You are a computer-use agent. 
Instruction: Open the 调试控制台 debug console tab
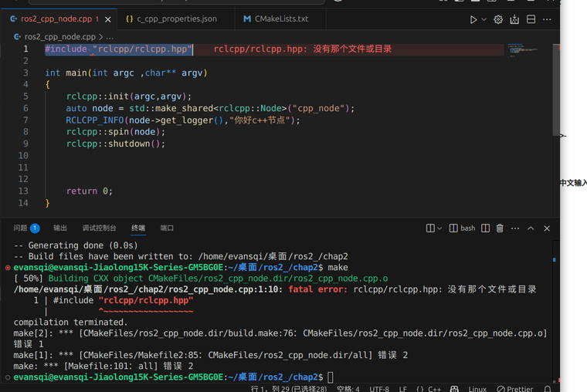[99, 228]
